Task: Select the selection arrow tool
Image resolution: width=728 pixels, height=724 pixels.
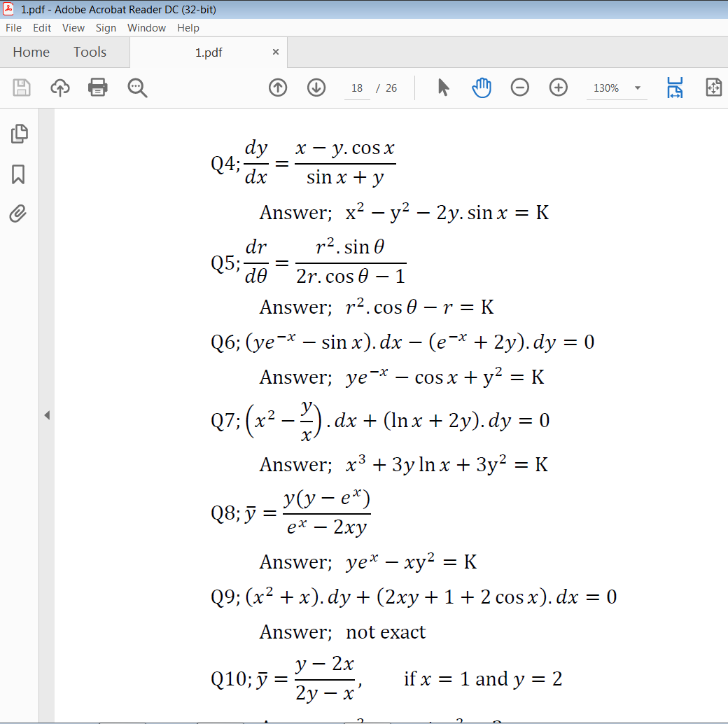Action: [444, 88]
